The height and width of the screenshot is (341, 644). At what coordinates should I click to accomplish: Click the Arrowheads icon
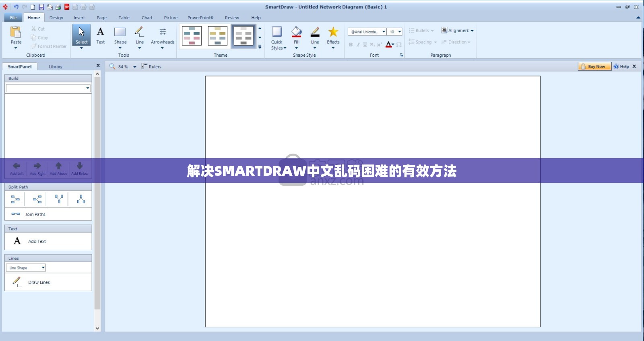[x=163, y=32]
